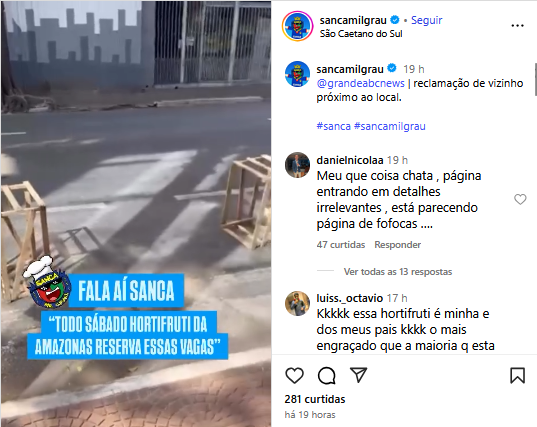The height and width of the screenshot is (427, 537).
Task: Open the #sancamilgrau hashtag
Action: coord(390,126)
